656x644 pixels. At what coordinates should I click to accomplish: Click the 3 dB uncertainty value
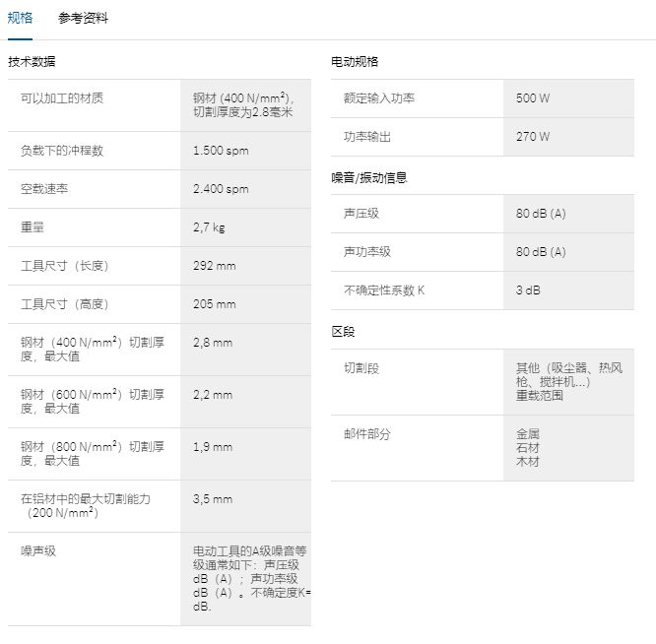coord(528,290)
